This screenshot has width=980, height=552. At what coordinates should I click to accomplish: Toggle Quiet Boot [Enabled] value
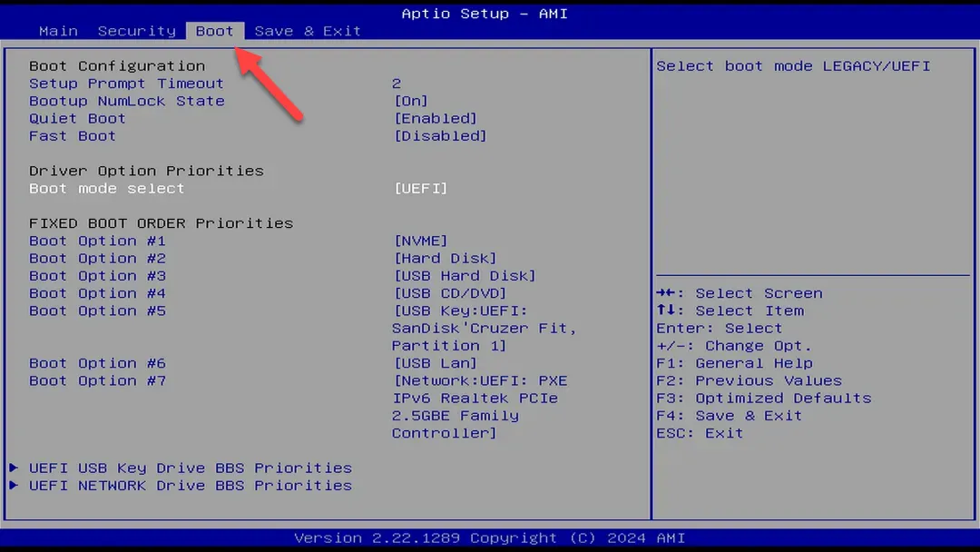435,118
